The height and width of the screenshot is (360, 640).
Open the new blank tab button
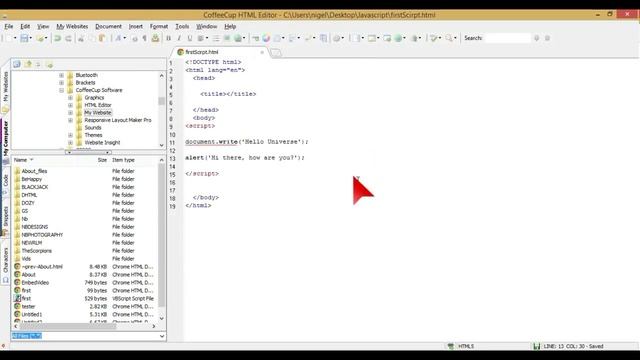click(x=276, y=53)
